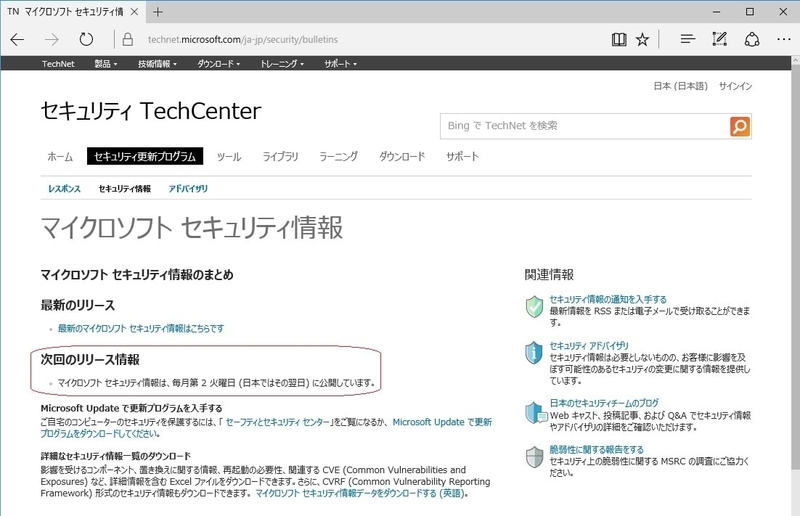Open the ホーム navigation tab
The image size is (800, 516).
(60, 157)
